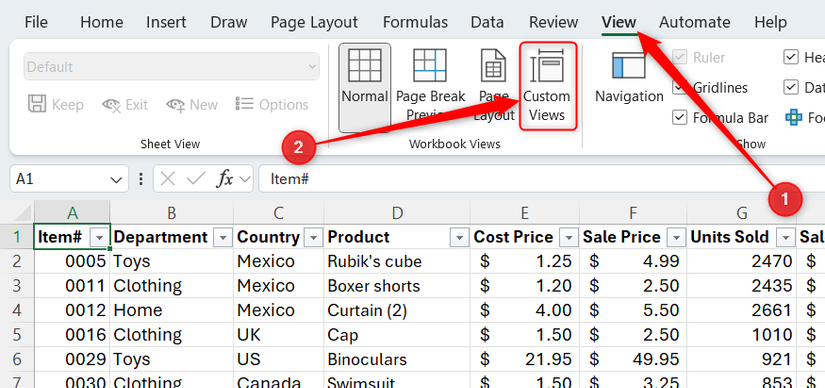Confirm entry checkmark in formula bar
The image size is (825, 388).
pos(196,179)
